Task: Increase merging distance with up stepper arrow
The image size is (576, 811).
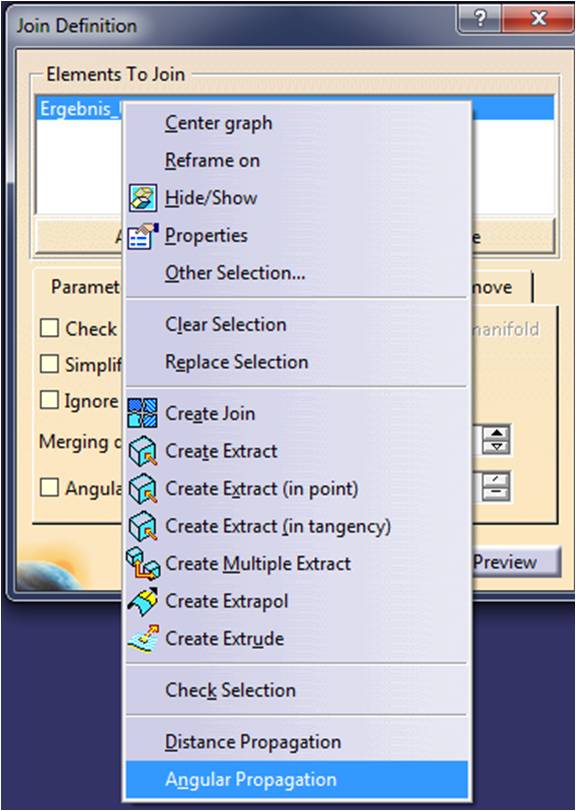Action: [x=496, y=433]
